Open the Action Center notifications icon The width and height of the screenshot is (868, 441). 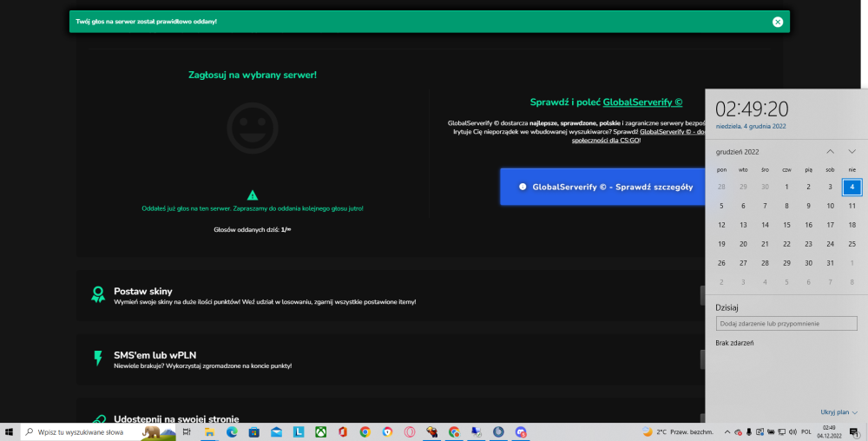855,432
